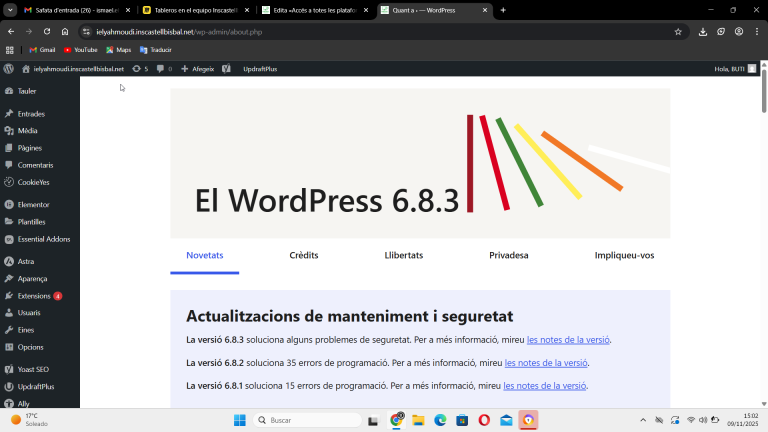Expand the Afegeix new content menu
Image resolution: width=768 pixels, height=432 pixels.
[x=198, y=69]
